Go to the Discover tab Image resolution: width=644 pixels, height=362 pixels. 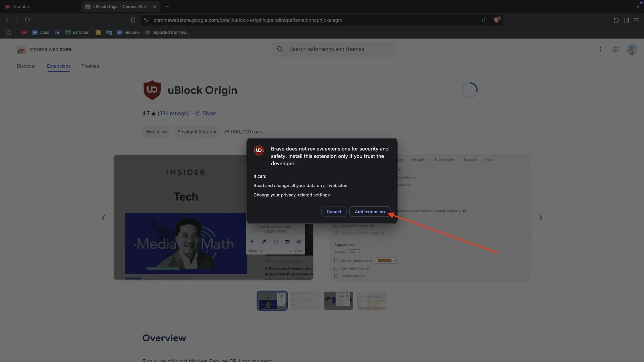(x=26, y=66)
